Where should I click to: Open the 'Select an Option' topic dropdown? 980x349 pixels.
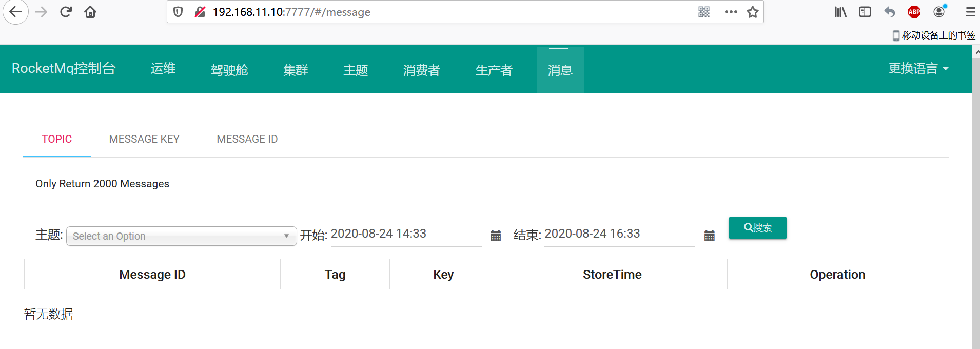pos(182,236)
